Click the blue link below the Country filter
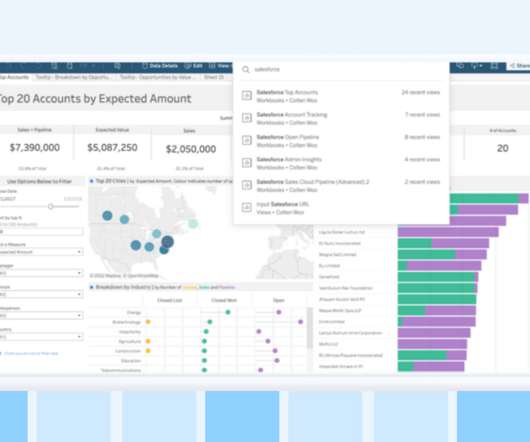 [31, 353]
